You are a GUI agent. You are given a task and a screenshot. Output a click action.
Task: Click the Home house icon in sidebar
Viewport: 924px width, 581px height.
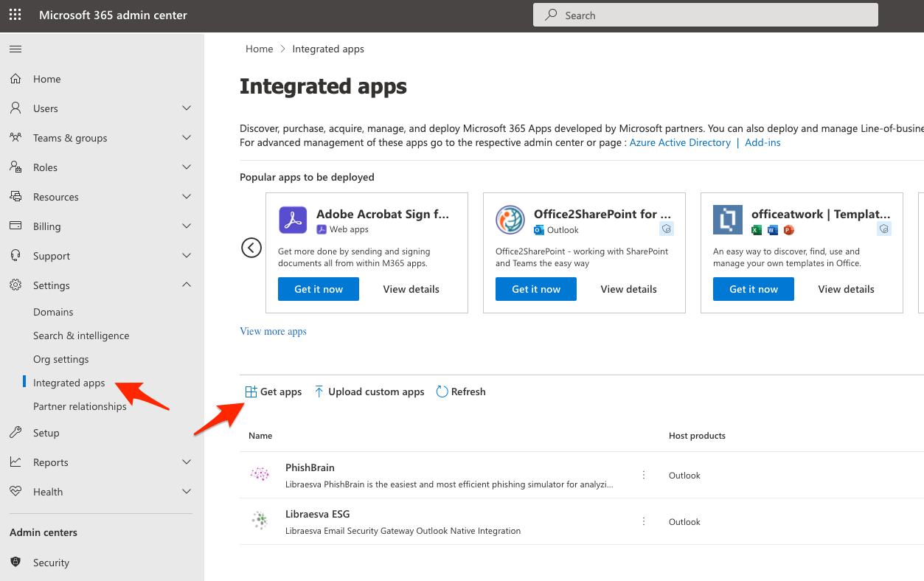click(15, 79)
